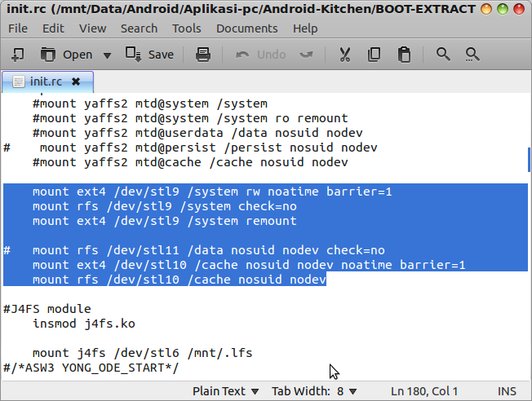This screenshot has width=532, height=401.
Task: Click the Undo button
Action: pyautogui.click(x=261, y=55)
